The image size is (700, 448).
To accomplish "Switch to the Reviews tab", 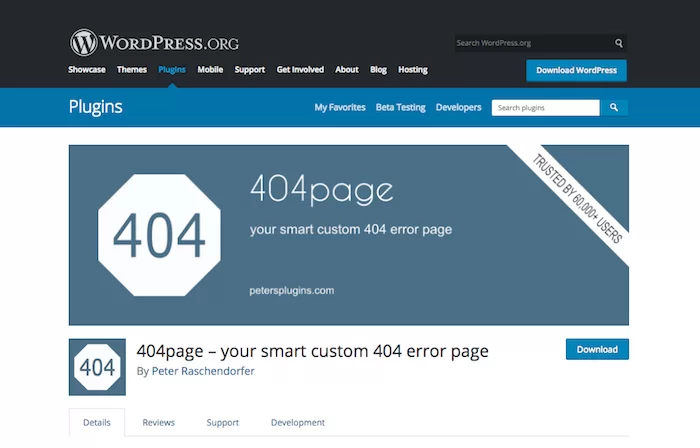I will click(x=158, y=422).
